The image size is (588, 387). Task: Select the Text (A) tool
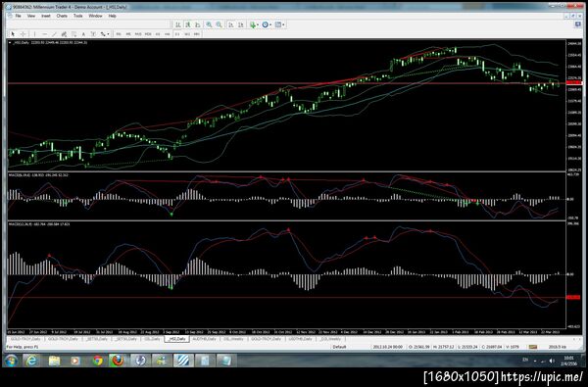(83, 34)
